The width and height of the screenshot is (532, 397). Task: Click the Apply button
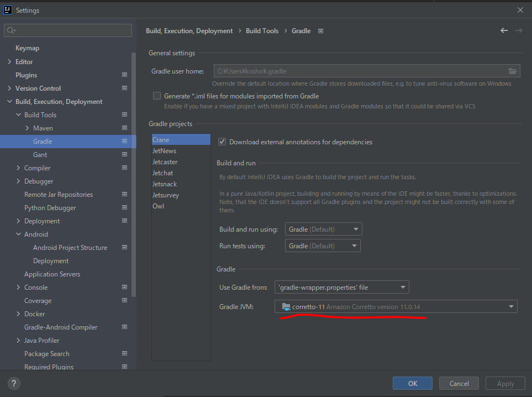pyautogui.click(x=504, y=383)
